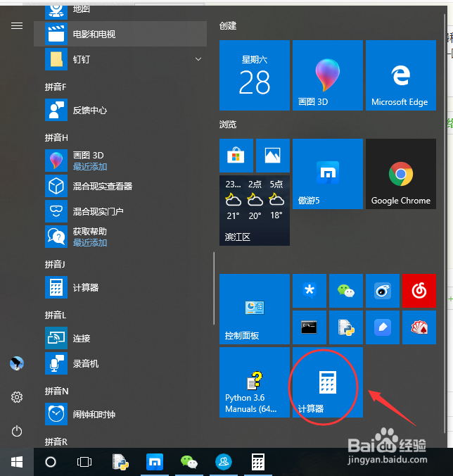The image size is (453, 476).
Task: Click the tiles area scrollbar
Action: pyautogui.click(x=445, y=223)
